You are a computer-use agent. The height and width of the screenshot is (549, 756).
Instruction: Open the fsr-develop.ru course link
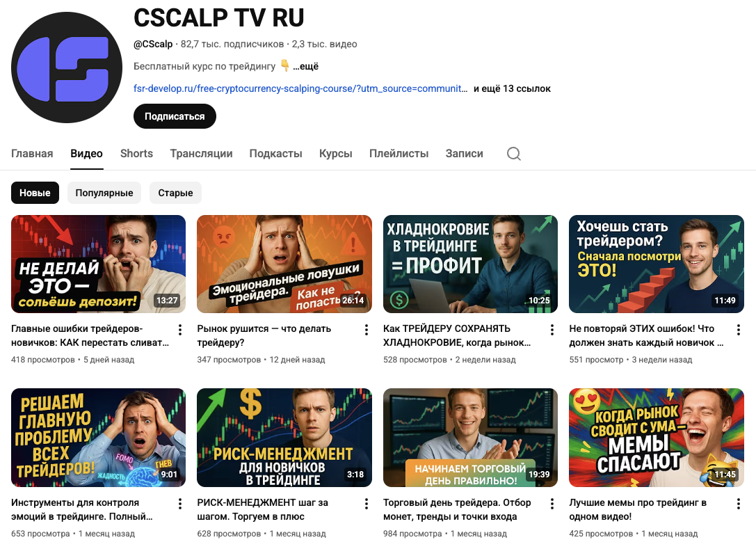300,89
